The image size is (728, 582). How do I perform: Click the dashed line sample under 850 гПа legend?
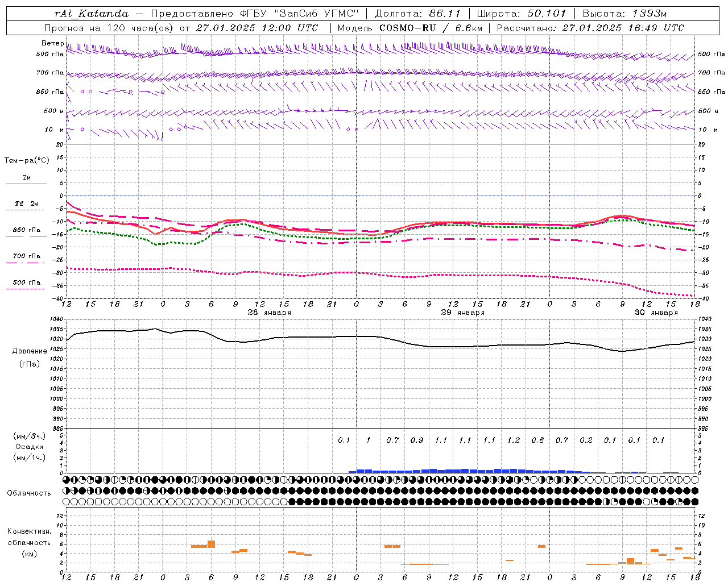[x=26, y=236]
